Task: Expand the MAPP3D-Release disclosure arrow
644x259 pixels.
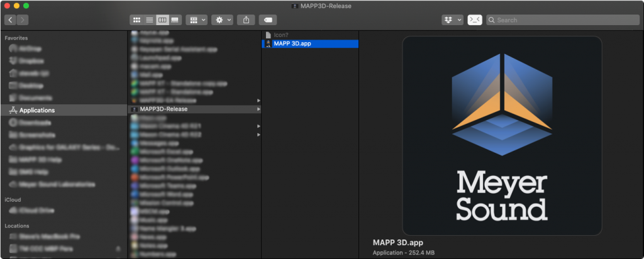Action: [x=258, y=109]
